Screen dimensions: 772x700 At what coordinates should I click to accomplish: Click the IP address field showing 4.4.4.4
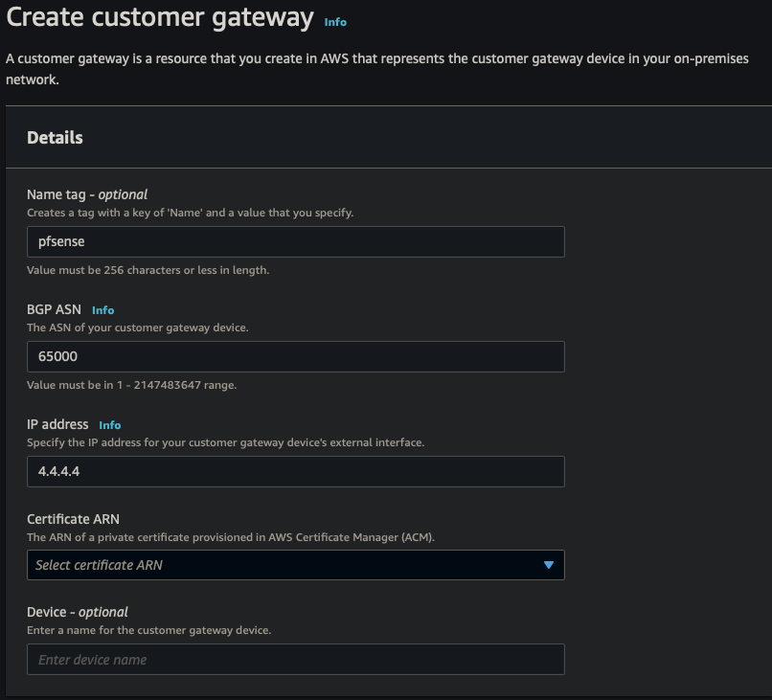coord(294,471)
